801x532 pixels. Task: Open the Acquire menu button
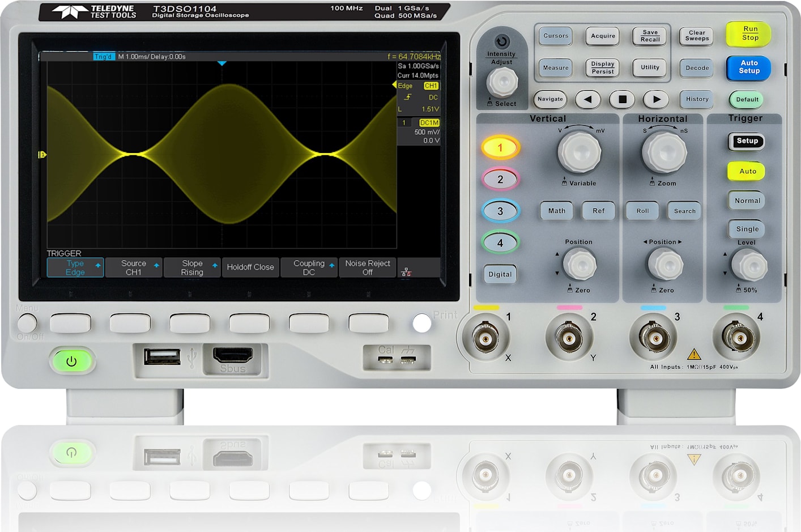[x=603, y=36]
